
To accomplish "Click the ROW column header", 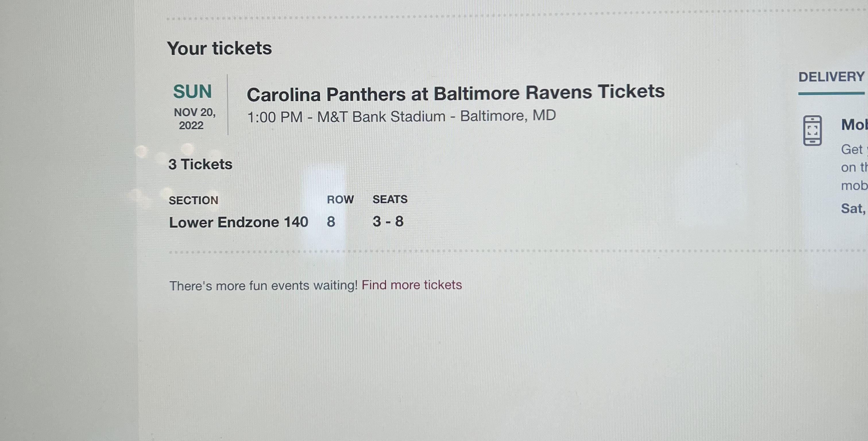I will [340, 200].
